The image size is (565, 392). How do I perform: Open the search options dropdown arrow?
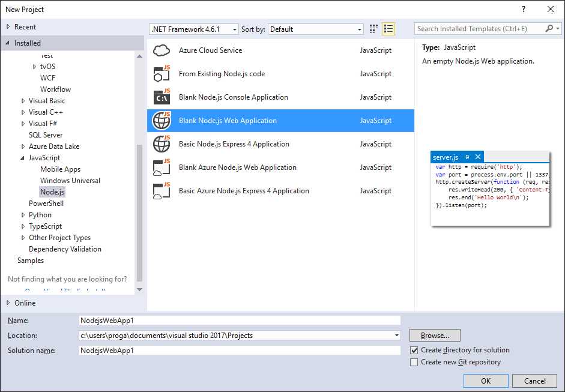click(x=558, y=28)
